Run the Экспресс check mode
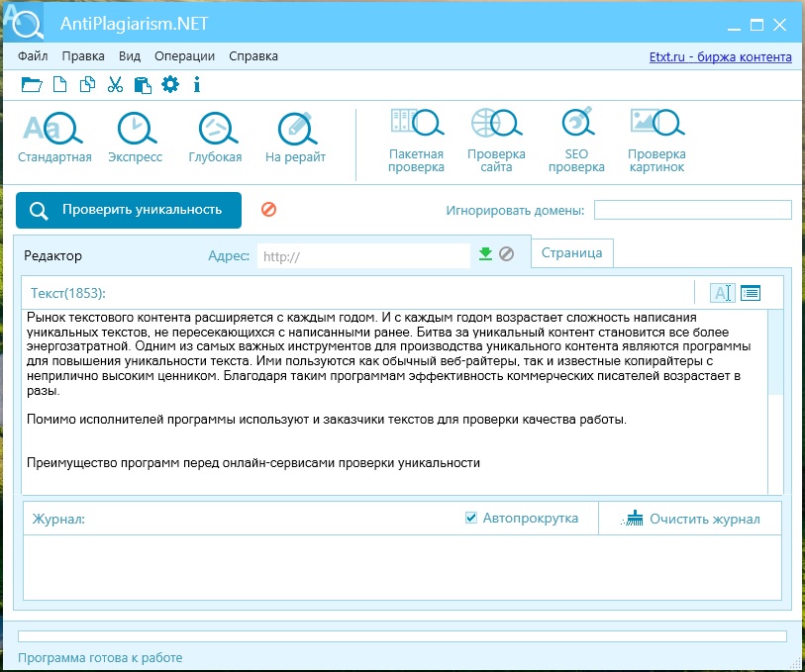Image resolution: width=805 pixels, height=672 pixels. click(x=135, y=138)
